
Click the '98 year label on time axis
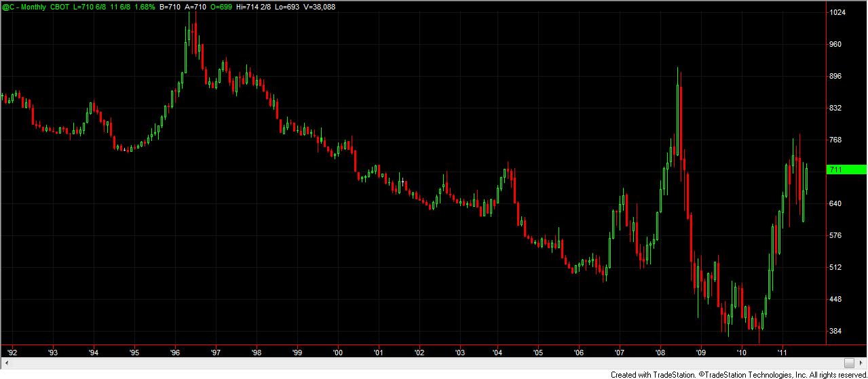click(x=257, y=353)
